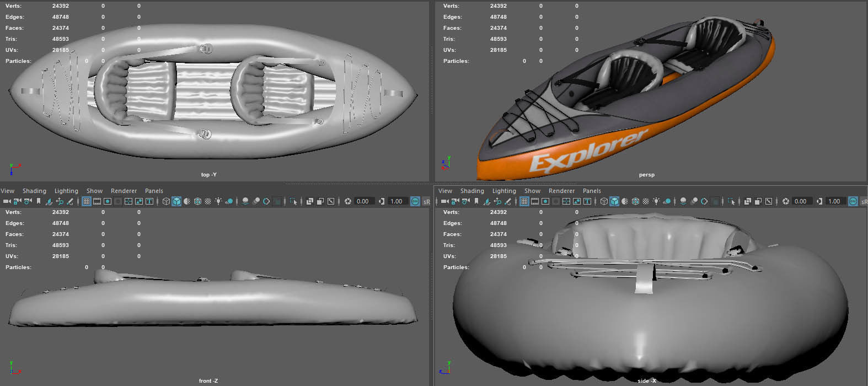
Task: Toggle X-Ray icon in front -Z panel toolbar
Action: tap(309, 201)
